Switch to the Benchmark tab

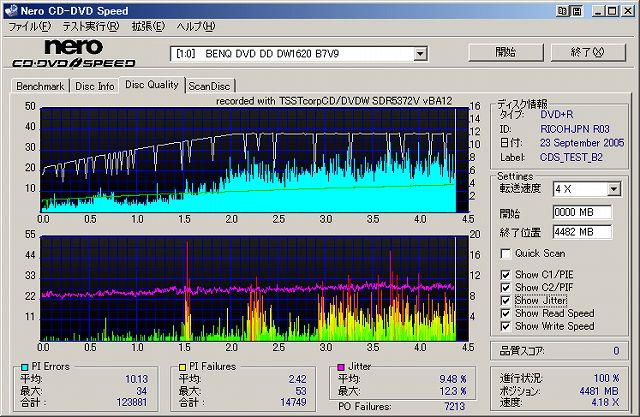(40, 86)
